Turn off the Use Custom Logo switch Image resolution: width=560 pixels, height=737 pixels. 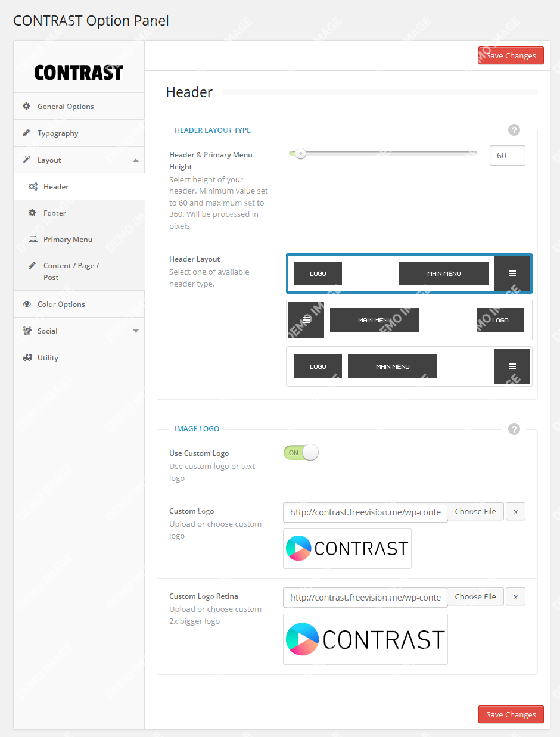click(x=301, y=453)
